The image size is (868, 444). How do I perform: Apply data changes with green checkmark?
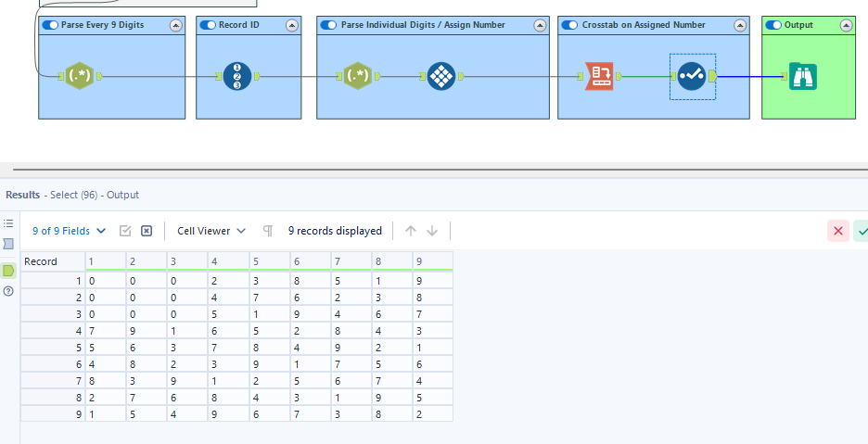click(862, 231)
